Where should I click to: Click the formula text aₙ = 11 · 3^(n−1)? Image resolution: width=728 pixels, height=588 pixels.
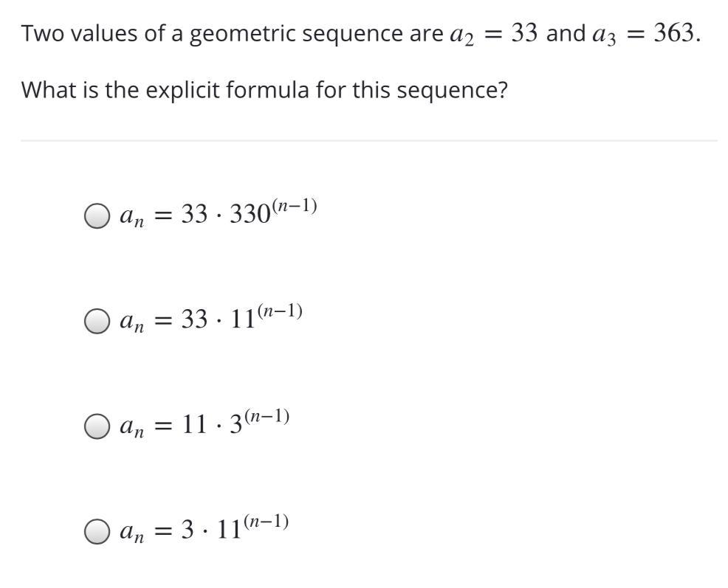(x=204, y=425)
